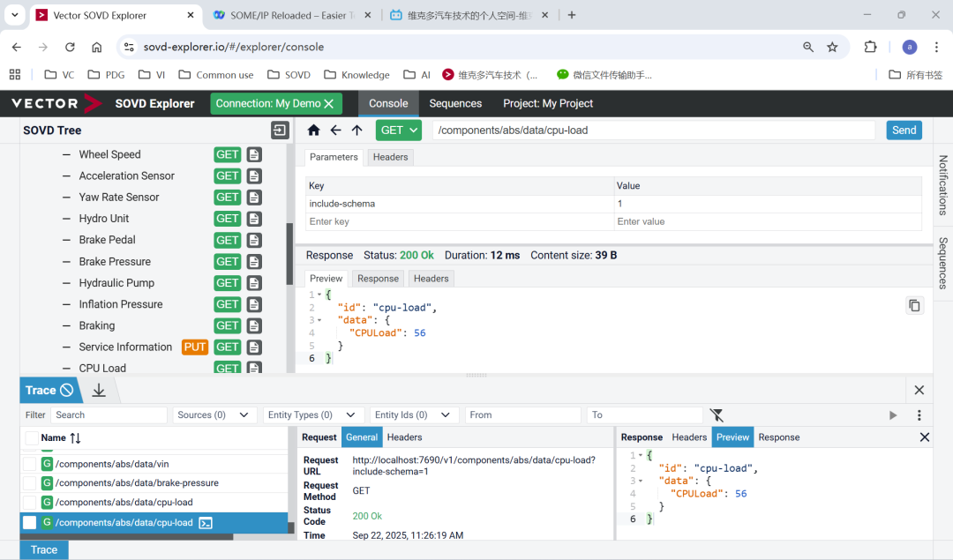Expand the Sources (0) filter dropdown
953x560 pixels.
click(x=214, y=415)
